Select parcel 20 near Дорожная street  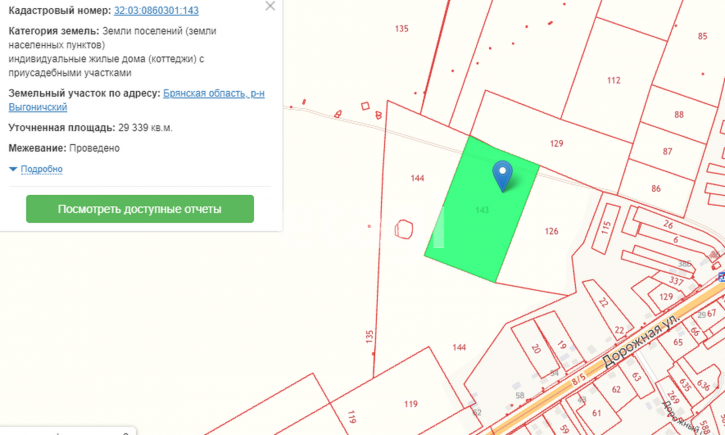536,348
